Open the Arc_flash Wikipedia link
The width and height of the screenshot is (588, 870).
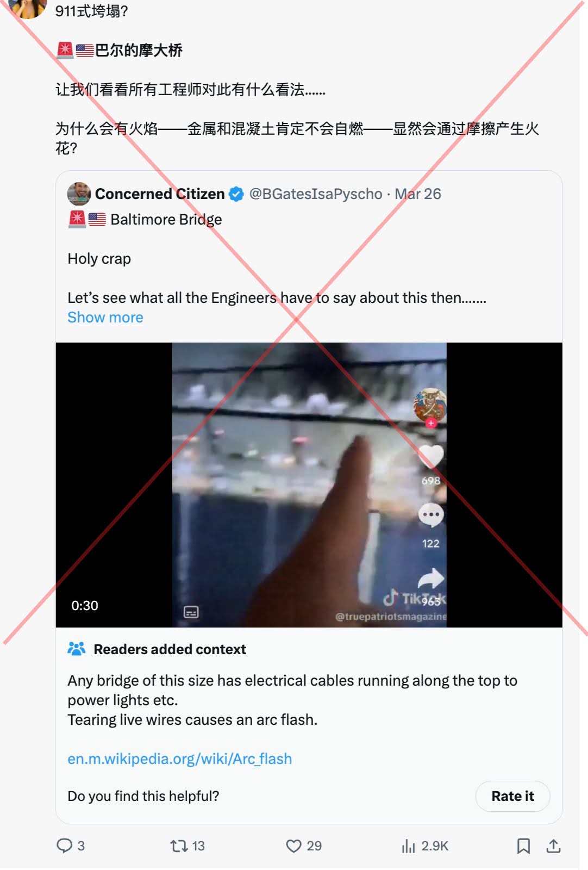coord(179,759)
